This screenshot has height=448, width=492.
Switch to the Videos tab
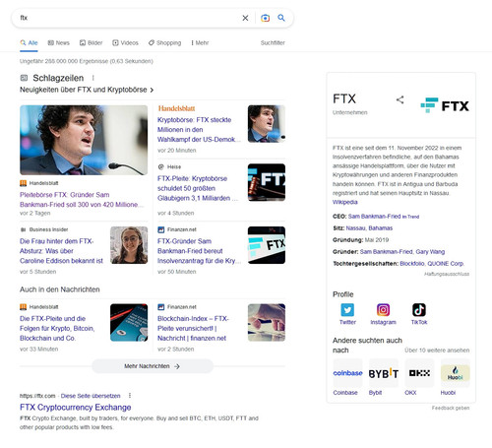[x=125, y=43]
